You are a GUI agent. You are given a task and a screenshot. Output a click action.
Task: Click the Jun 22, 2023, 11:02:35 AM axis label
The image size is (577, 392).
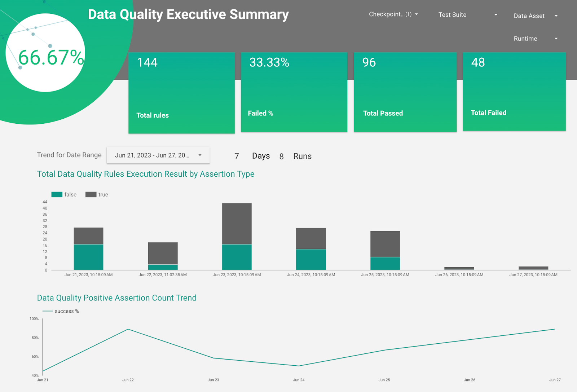163,275
